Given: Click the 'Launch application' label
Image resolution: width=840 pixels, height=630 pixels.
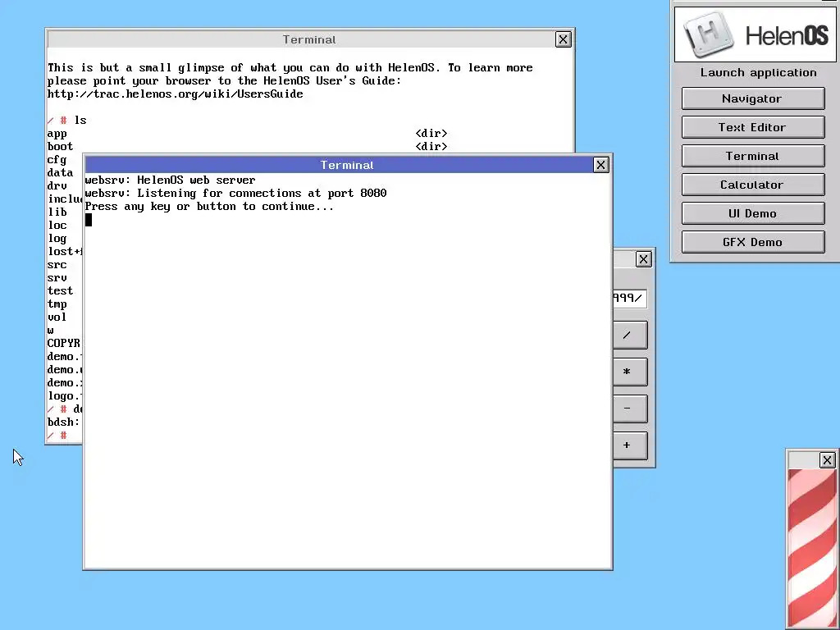Looking at the screenshot, I should pyautogui.click(x=758, y=73).
